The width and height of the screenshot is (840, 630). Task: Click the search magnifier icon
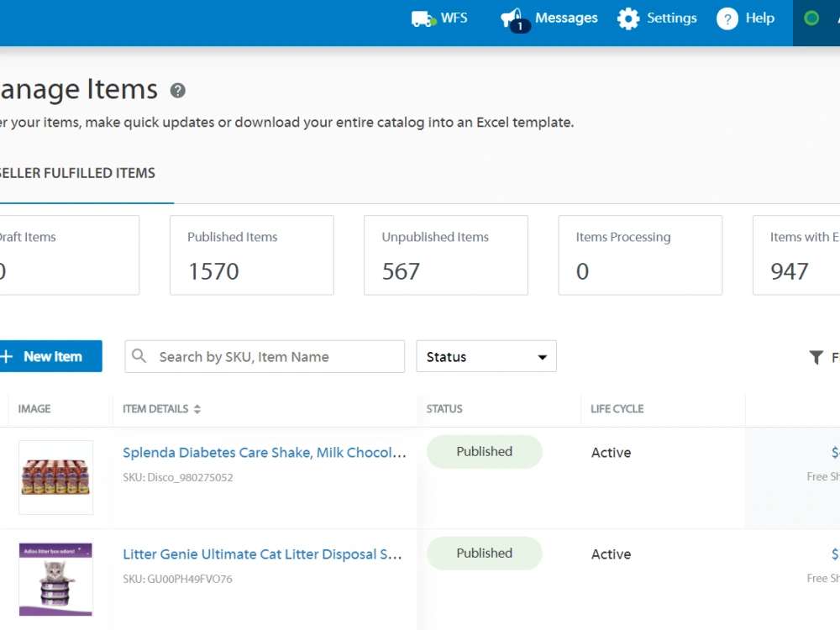point(139,355)
